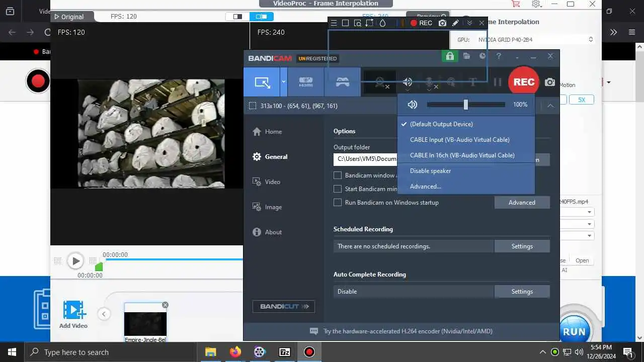
Task: Click left arrow beside video thumbnails
Action: point(104,314)
